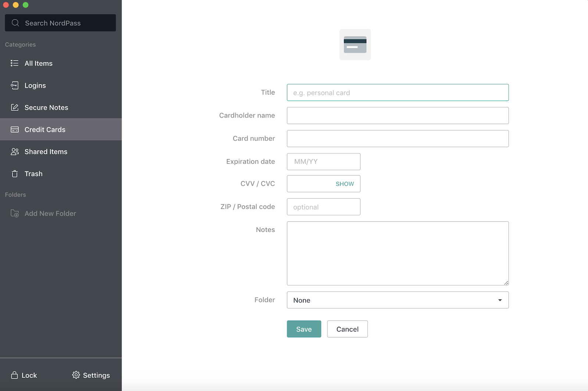Viewport: 588px width, 391px height.
Task: Click the Folders heading text
Action: pos(15,195)
